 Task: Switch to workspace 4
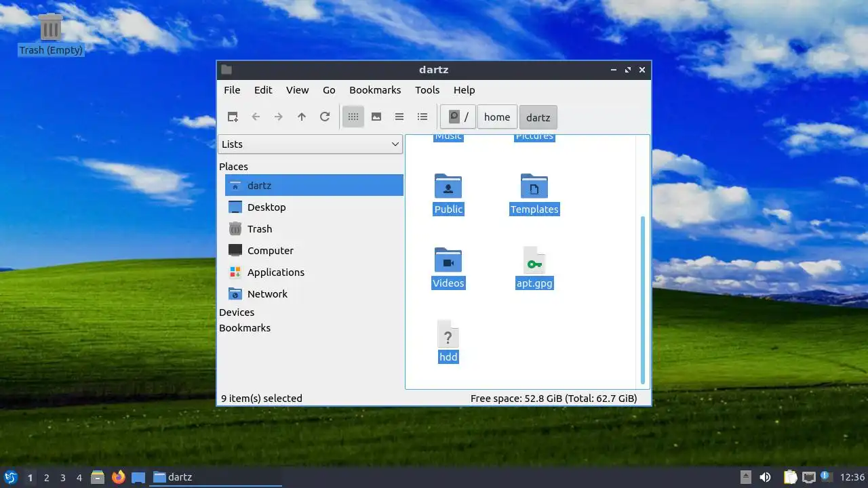79,478
